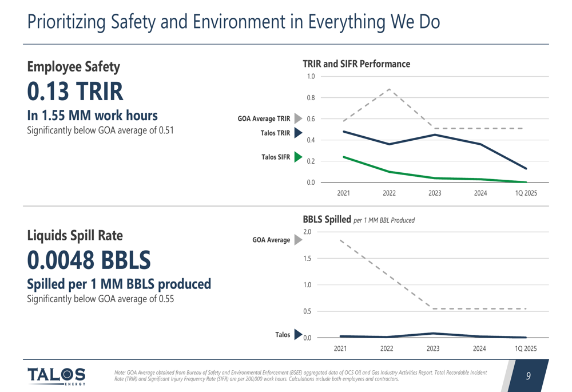Click the TRIR and SIFR Performance chart title
The height and width of the screenshot is (392, 572).
click(x=356, y=64)
